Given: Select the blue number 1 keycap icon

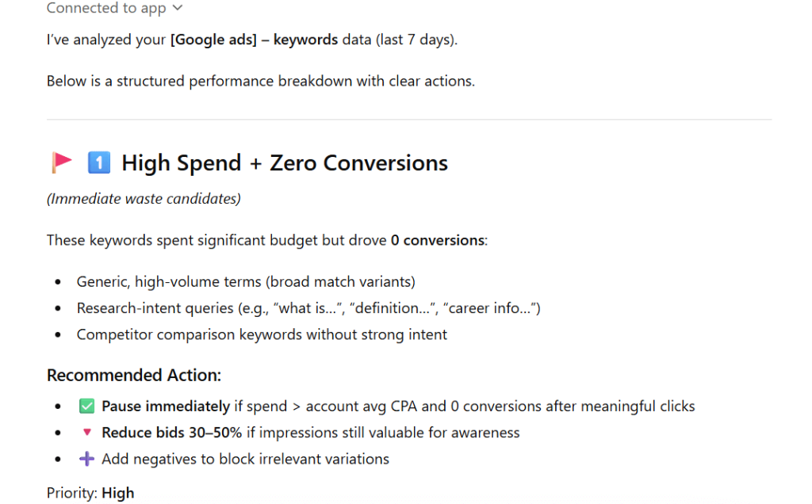Looking at the screenshot, I should [98, 162].
